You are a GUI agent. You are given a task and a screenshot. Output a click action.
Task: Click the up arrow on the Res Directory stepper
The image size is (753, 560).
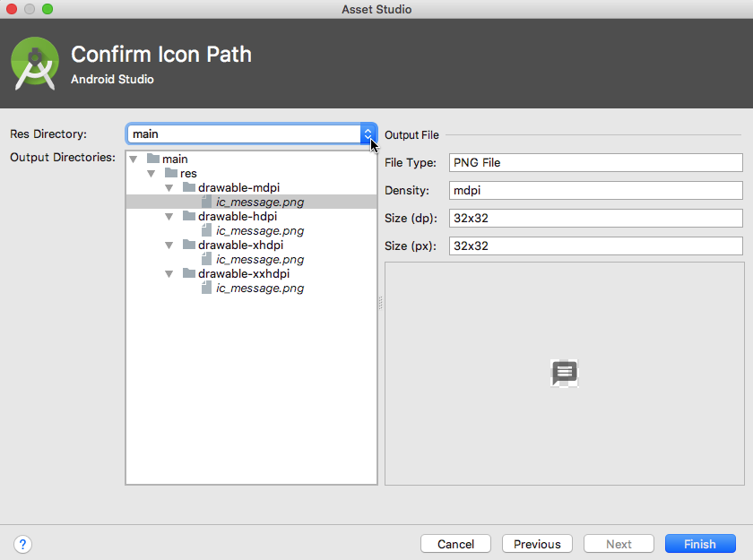[368, 129]
